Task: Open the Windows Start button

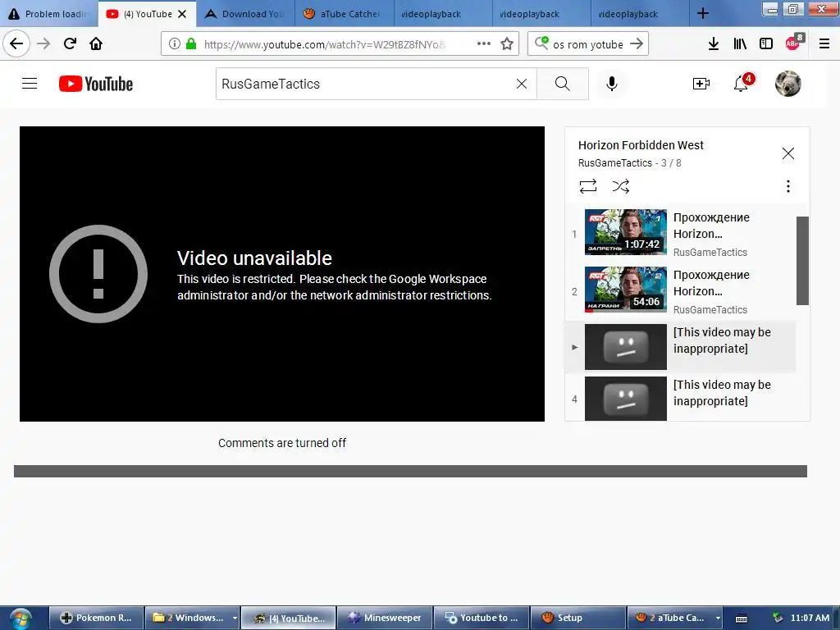Action: pyautogui.click(x=20, y=618)
